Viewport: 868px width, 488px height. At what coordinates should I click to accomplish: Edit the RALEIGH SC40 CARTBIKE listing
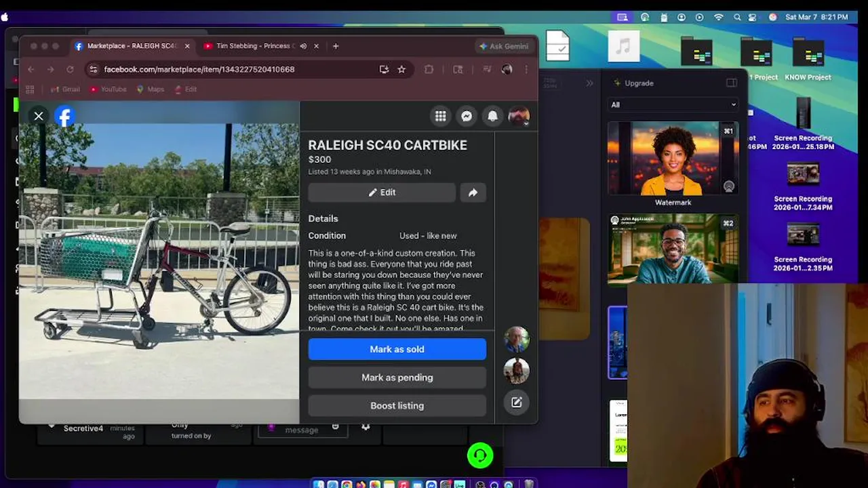click(382, 192)
